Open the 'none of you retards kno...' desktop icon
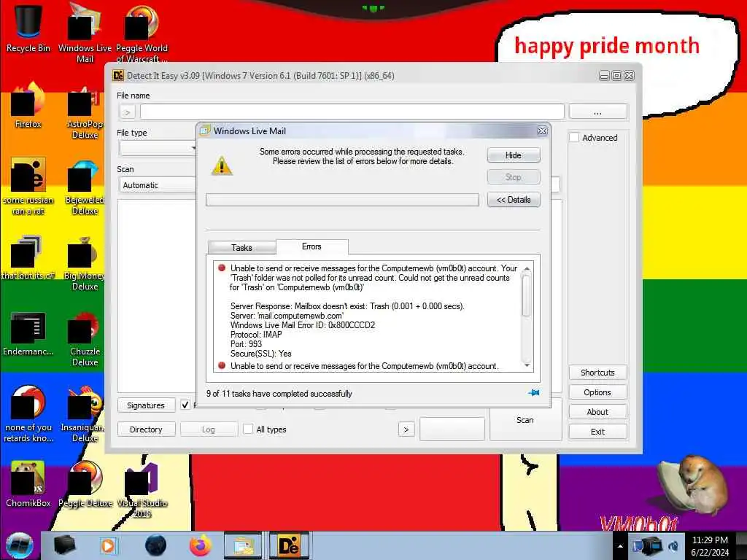The height and width of the screenshot is (560, 747). (28, 413)
